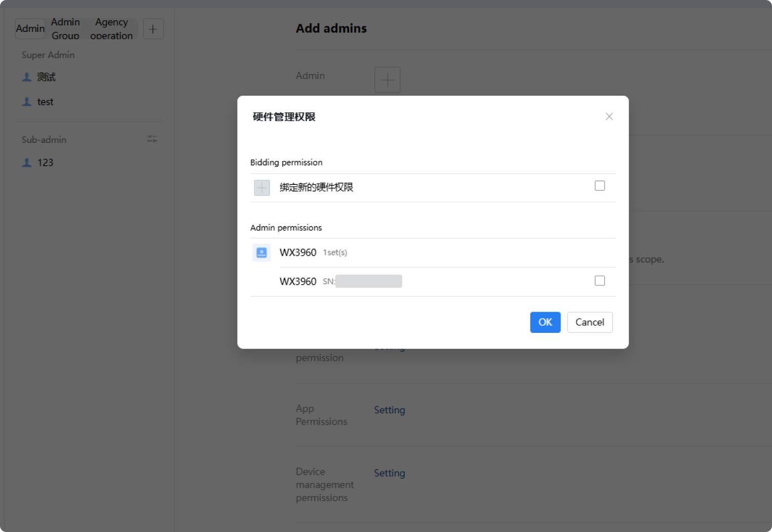The height and width of the screenshot is (532, 772).
Task: Click the Admin permissions heading
Action: tap(286, 228)
